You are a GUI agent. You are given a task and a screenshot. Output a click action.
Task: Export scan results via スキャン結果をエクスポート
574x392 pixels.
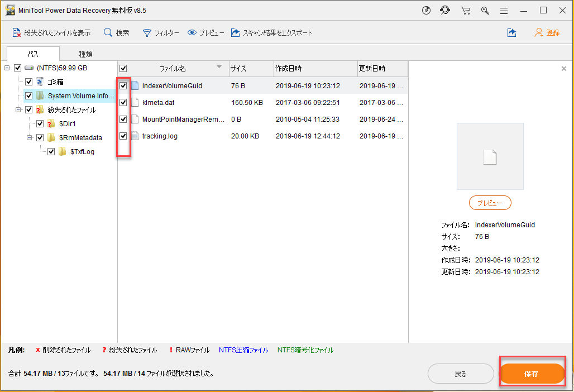tap(271, 32)
